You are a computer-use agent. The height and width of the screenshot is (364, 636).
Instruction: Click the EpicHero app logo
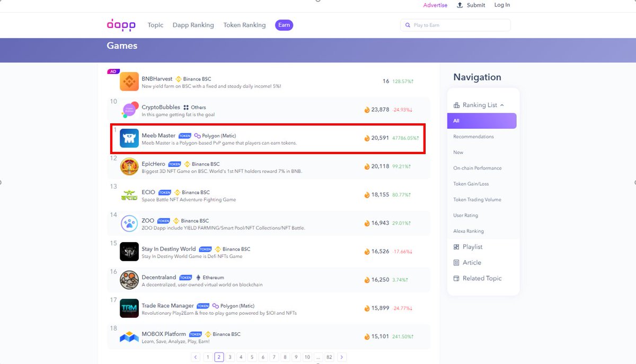coord(129,166)
